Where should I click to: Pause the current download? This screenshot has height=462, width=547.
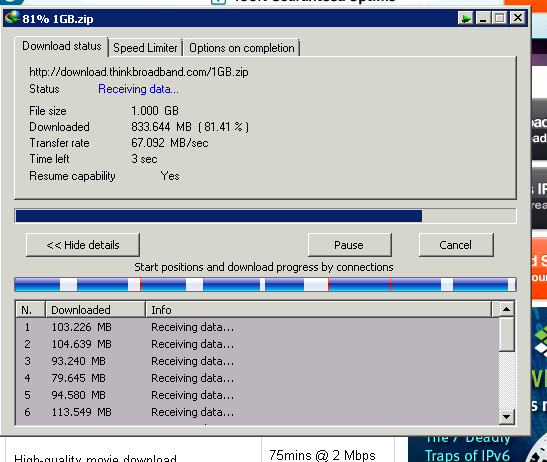tap(349, 245)
